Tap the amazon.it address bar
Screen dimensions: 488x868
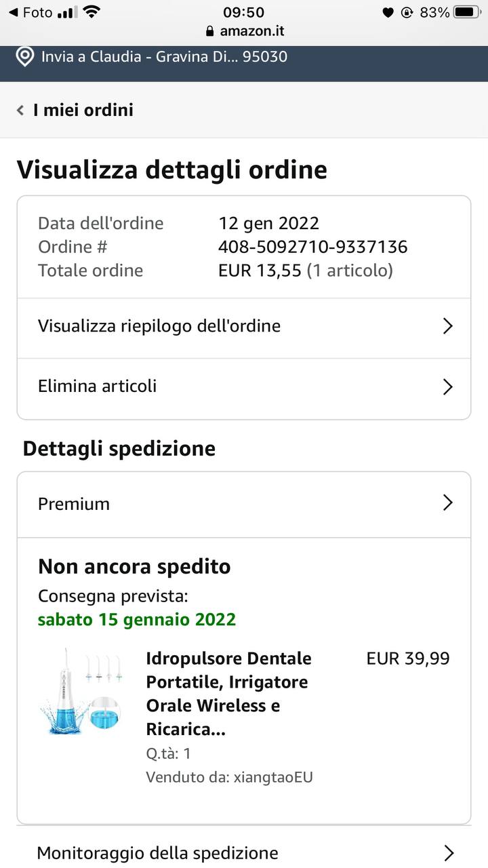tap(244, 31)
